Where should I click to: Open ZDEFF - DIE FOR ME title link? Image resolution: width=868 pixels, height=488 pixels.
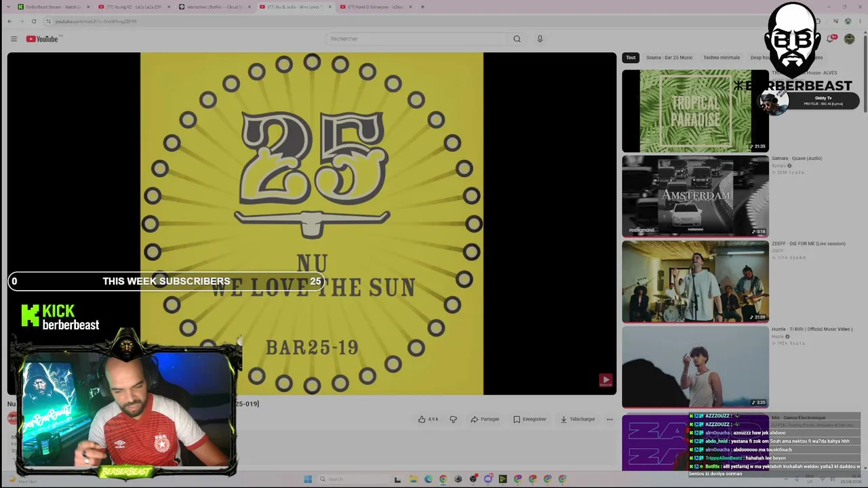808,244
